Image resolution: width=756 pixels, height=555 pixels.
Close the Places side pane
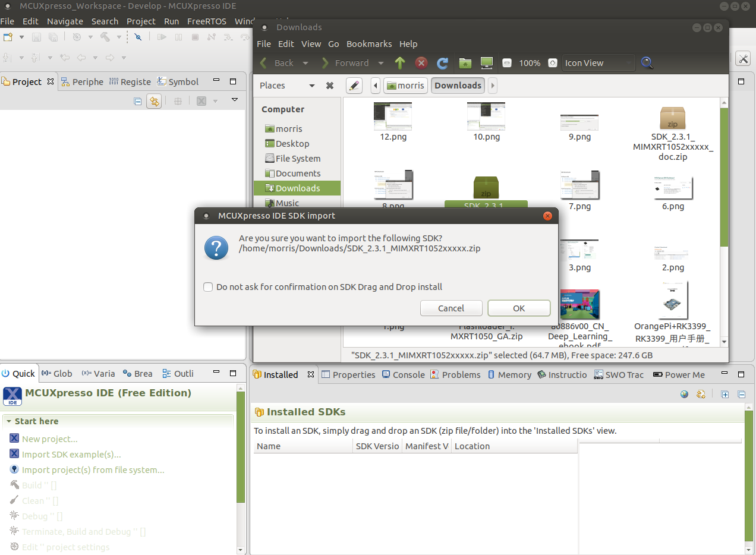330,86
